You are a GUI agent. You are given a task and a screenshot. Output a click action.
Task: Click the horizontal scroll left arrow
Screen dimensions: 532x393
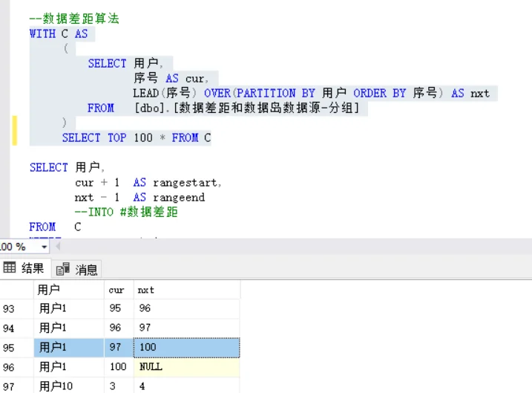[x=58, y=246]
